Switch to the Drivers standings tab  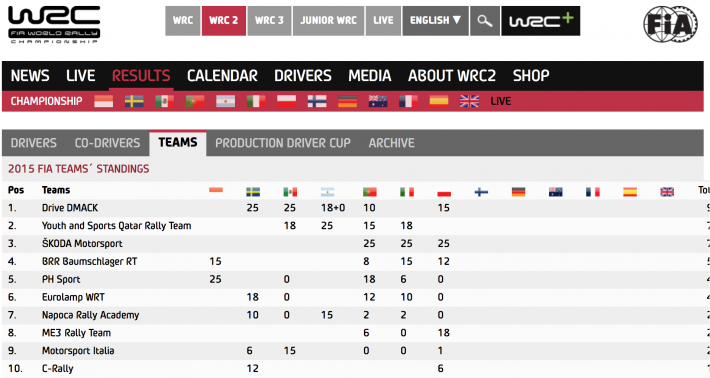34,143
